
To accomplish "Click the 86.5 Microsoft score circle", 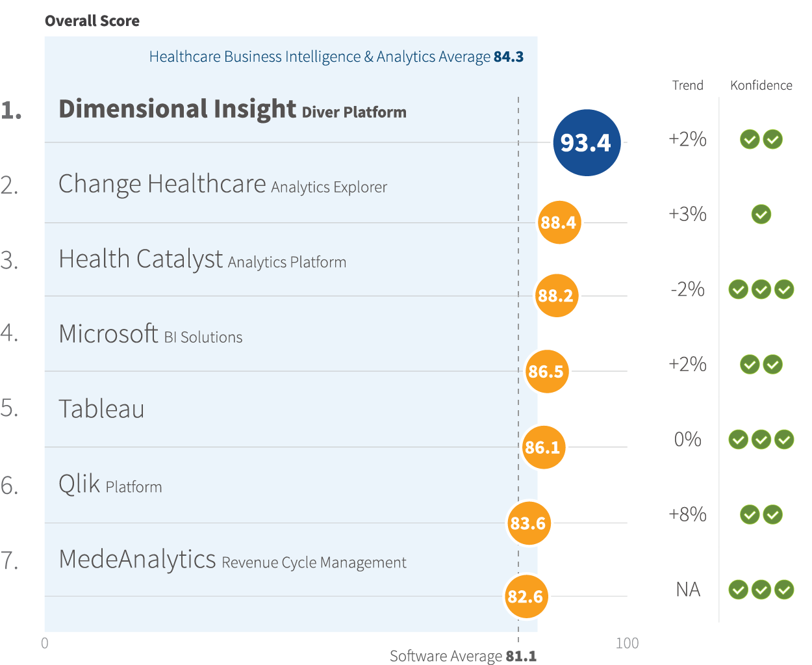I will (x=546, y=371).
